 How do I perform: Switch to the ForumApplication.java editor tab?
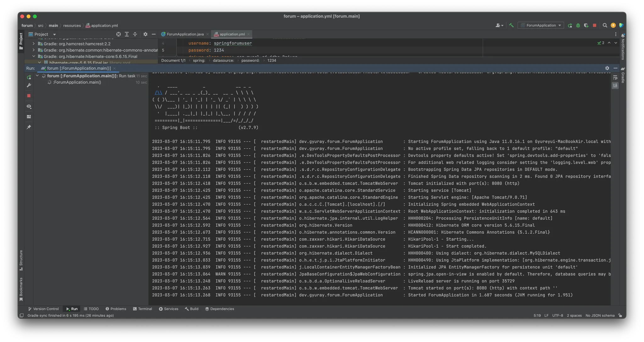[185, 34]
